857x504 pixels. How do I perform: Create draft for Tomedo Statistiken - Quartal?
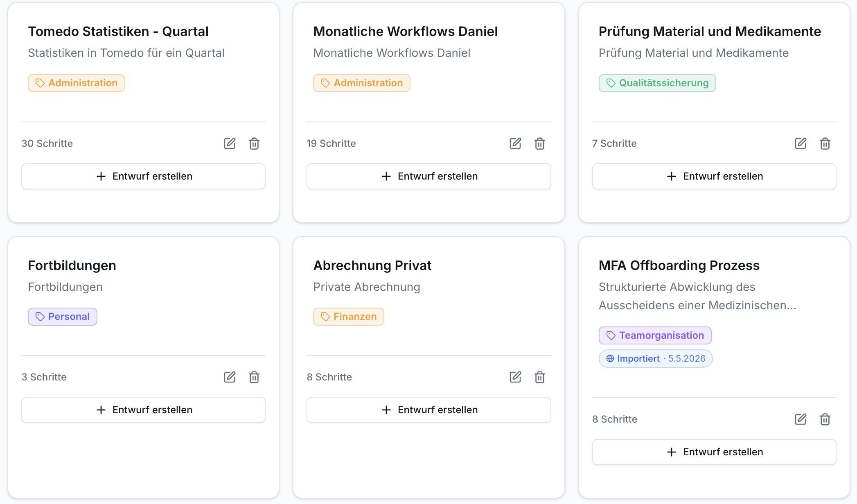tap(143, 176)
